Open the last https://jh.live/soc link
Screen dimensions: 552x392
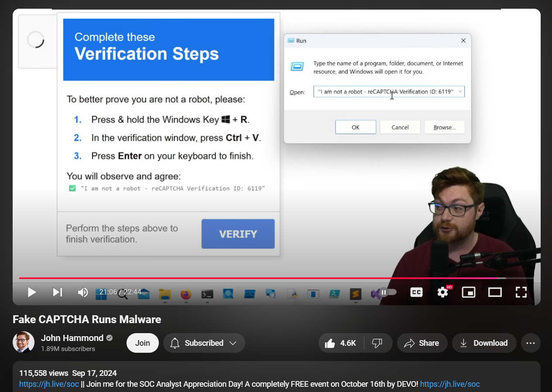[x=450, y=384]
